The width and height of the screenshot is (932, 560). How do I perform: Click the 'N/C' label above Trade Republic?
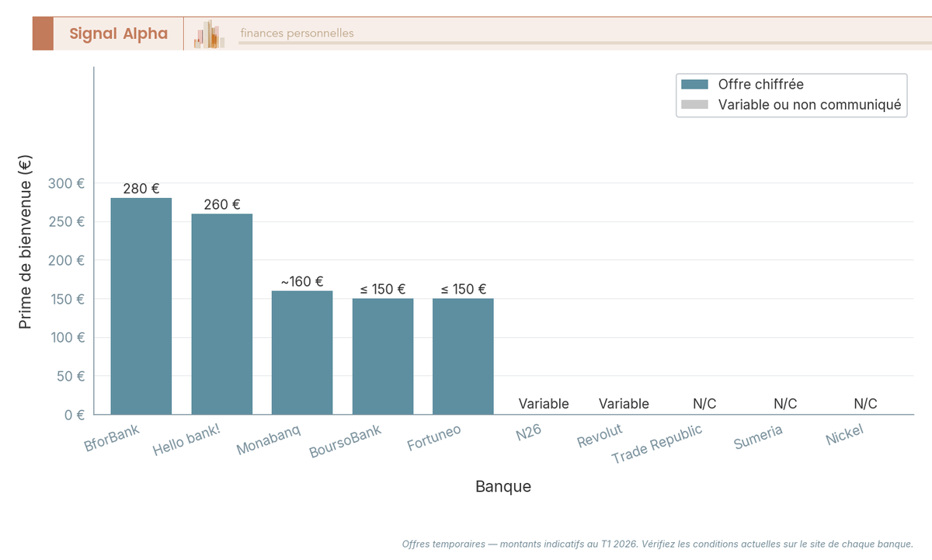tap(704, 404)
